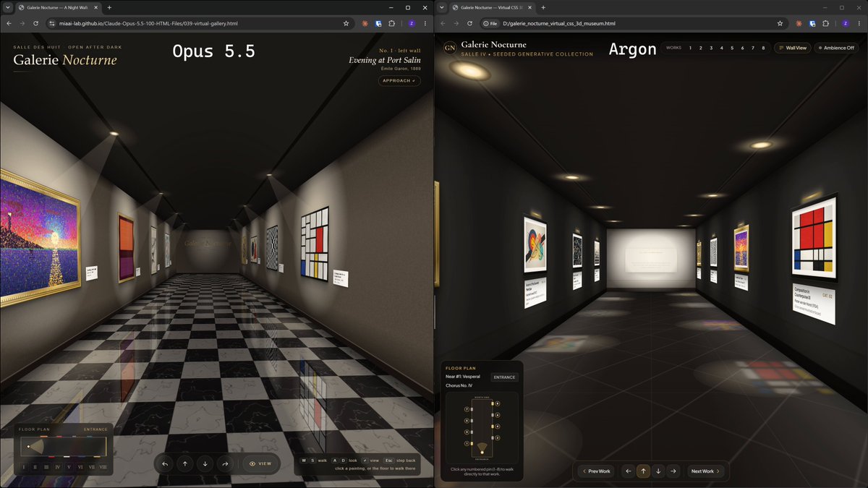Reload the page in the left browser window
Image resolution: width=868 pixels, height=488 pixels.
point(36,23)
